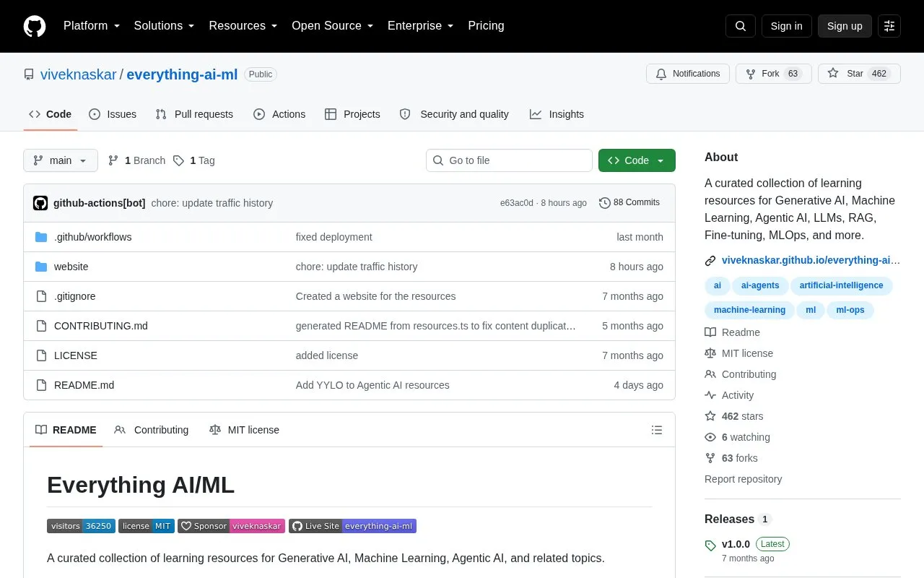Click the README.md file icon
This screenshot has height=578, width=924.
pyautogui.click(x=41, y=385)
